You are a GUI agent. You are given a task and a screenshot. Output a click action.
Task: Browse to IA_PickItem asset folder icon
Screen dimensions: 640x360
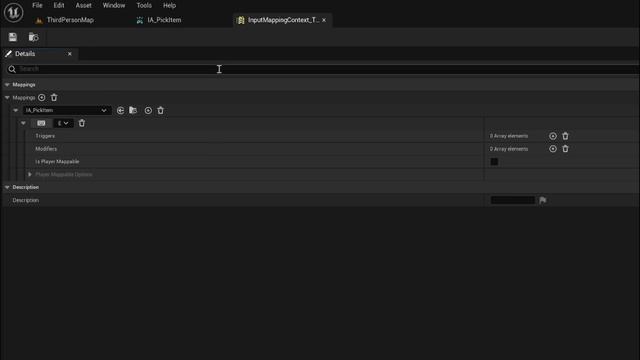tap(133, 110)
